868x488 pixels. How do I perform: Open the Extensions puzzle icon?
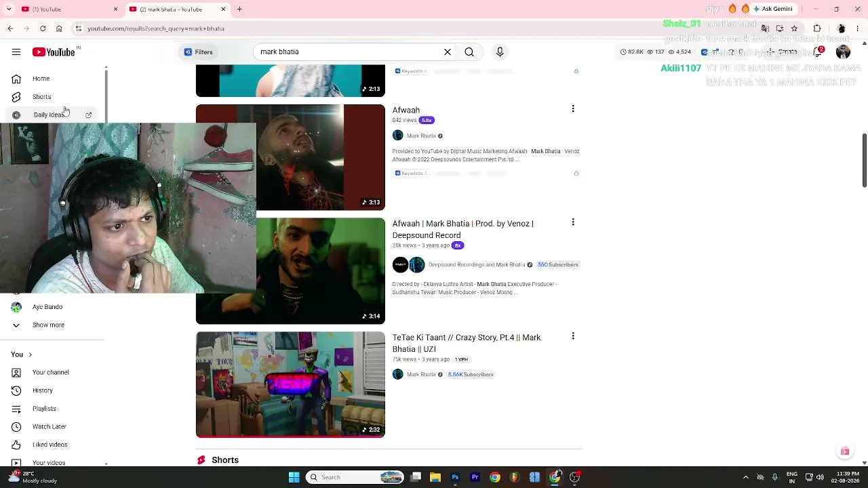[x=817, y=28]
